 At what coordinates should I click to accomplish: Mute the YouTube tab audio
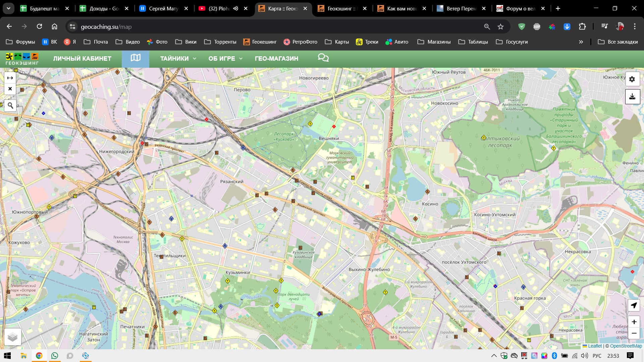point(236,8)
